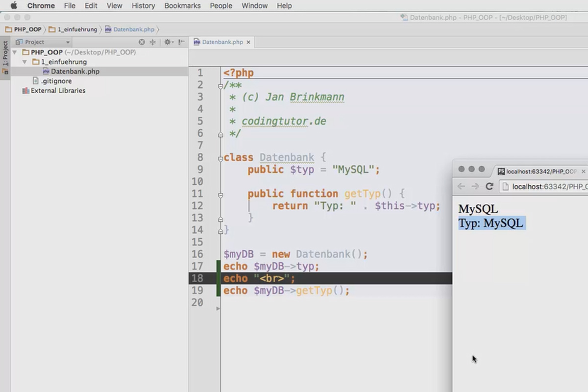Click the External Libraries icon in tree
The width and height of the screenshot is (588, 392).
coord(25,91)
